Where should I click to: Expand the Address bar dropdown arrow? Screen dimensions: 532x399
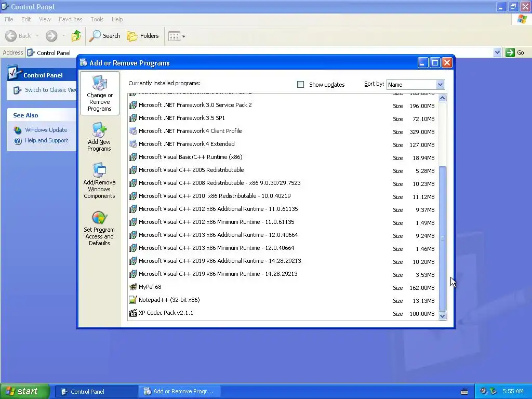pyautogui.click(x=497, y=52)
